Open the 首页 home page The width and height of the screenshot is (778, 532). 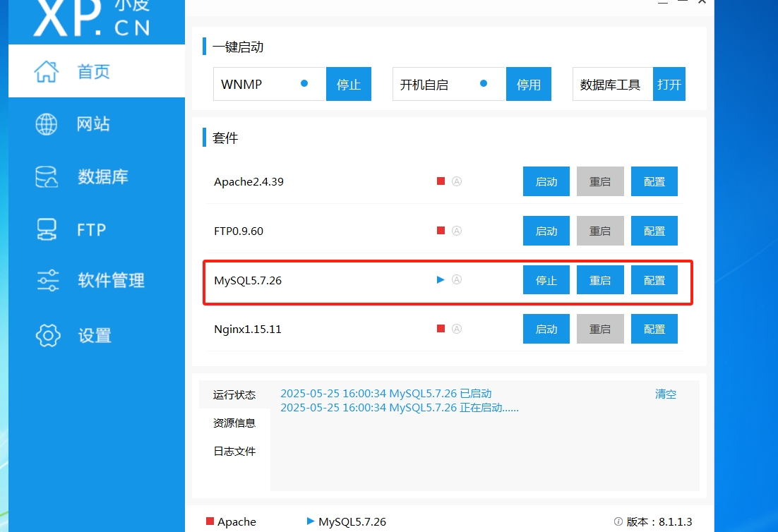(x=97, y=71)
